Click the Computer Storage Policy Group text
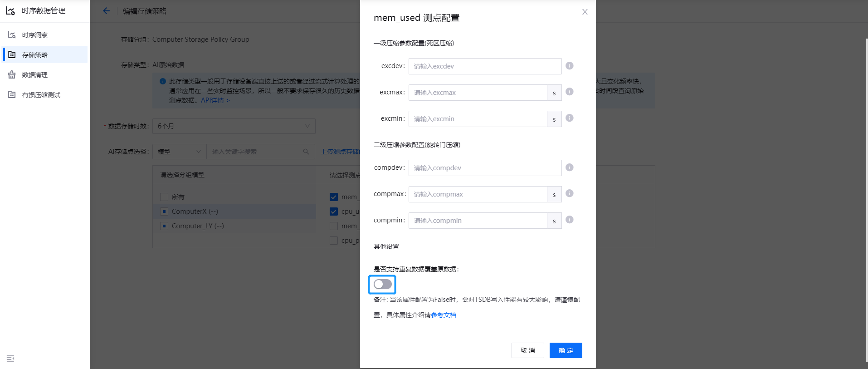The width and height of the screenshot is (868, 369). tap(201, 39)
